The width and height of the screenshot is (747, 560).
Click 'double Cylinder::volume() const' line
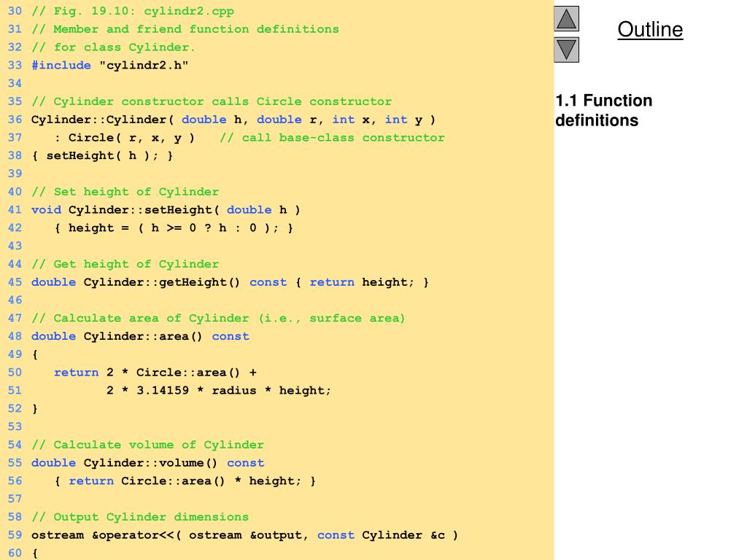tap(147, 463)
